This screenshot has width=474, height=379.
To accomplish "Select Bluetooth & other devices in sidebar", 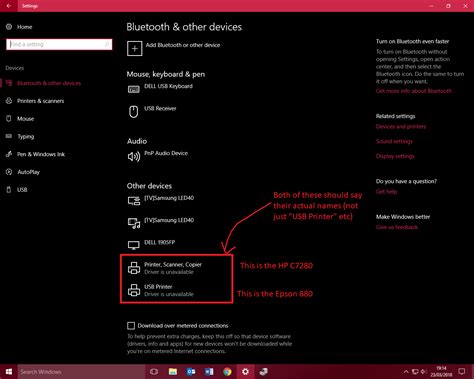I will (x=49, y=83).
